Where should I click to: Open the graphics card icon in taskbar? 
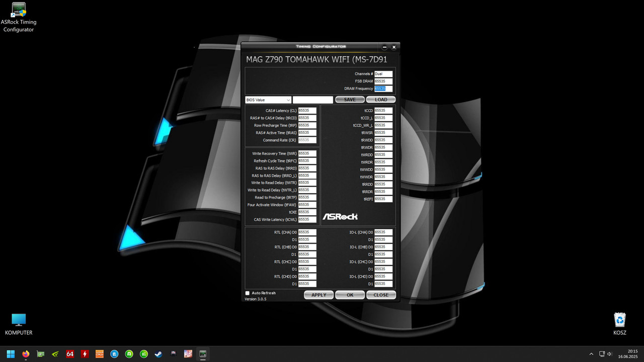click(x=40, y=354)
